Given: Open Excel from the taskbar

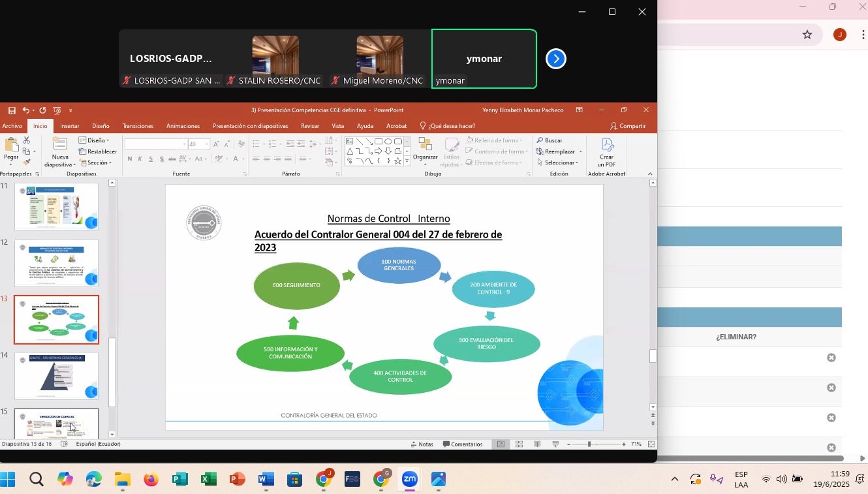Looking at the screenshot, I should [x=208, y=480].
